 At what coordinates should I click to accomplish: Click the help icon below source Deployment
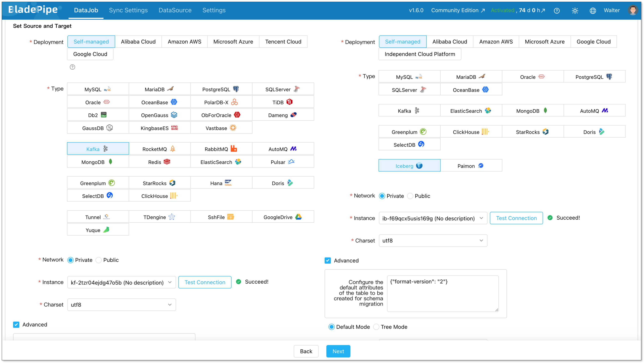(x=72, y=67)
